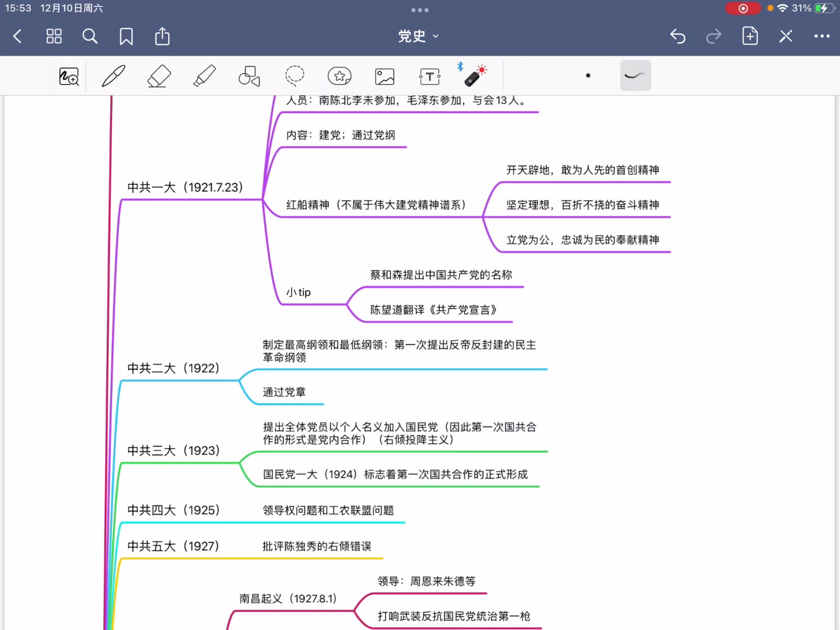Tap the text 批评陈独秀的右倾错误

[x=317, y=546]
